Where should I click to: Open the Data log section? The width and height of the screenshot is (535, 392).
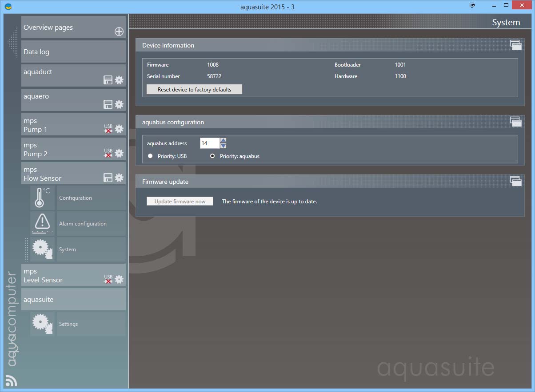click(73, 52)
